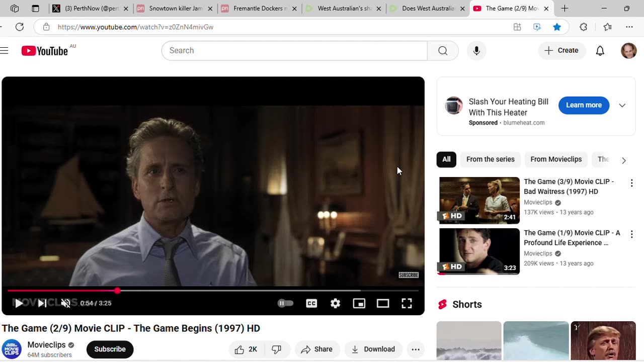
Task: Go to the YouTube home logo
Action: click(x=45, y=51)
